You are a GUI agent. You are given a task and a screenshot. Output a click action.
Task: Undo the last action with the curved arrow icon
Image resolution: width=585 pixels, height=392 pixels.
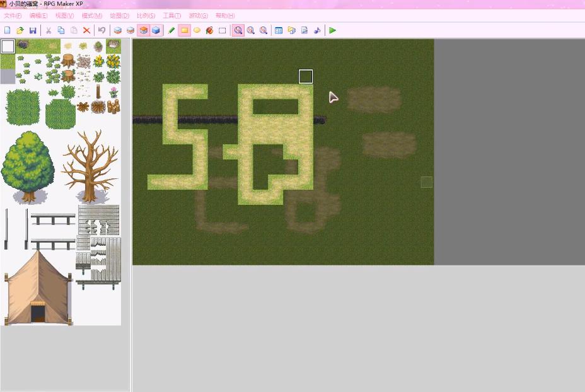pyautogui.click(x=102, y=30)
